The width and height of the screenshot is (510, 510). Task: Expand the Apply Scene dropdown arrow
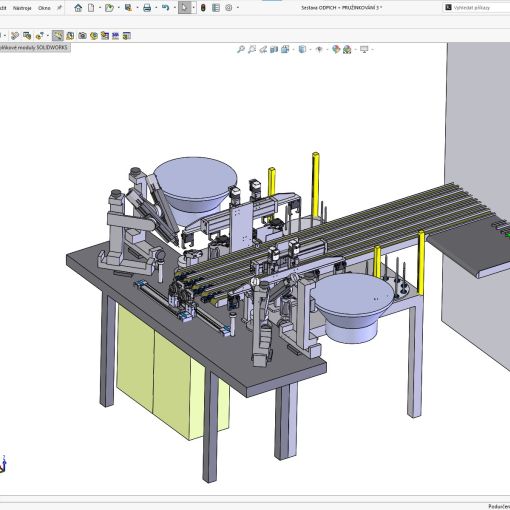coord(356,50)
